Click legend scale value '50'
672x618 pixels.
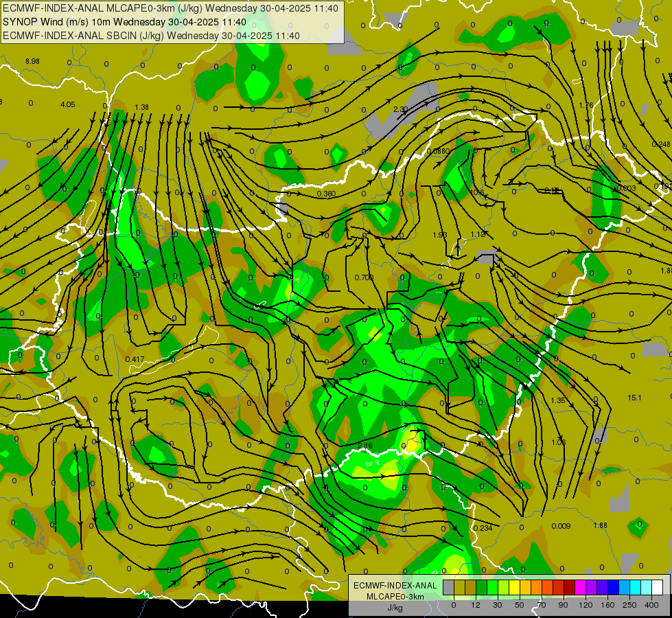pyautogui.click(x=520, y=605)
